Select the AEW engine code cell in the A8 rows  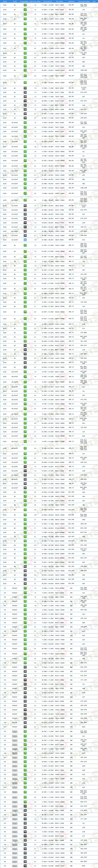coord(83,520)
